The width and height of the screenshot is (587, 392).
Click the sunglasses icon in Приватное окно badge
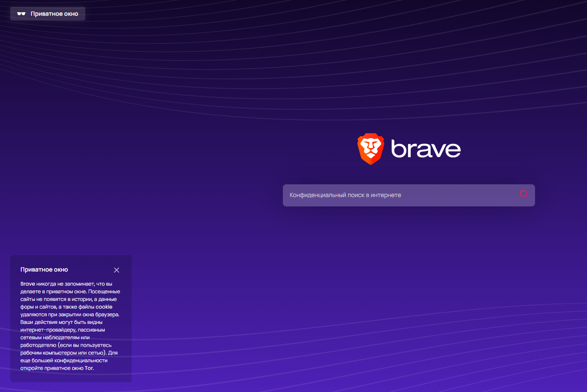(21, 14)
